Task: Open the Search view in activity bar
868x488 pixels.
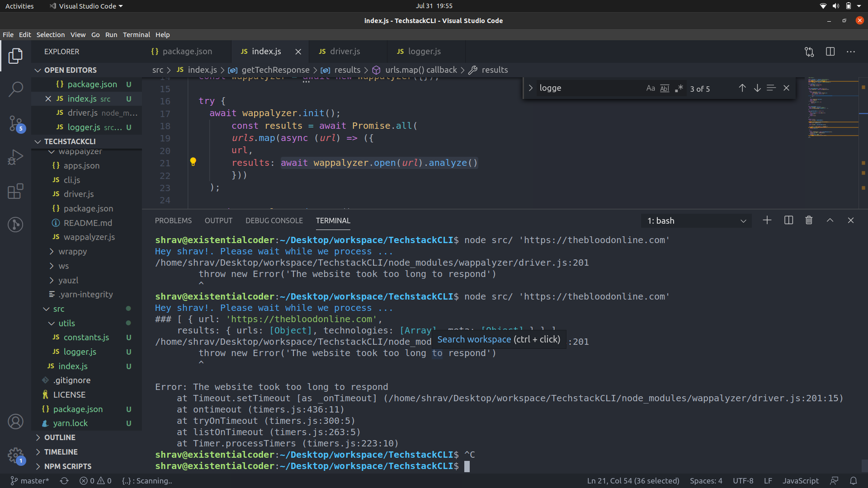Action: tap(15, 89)
